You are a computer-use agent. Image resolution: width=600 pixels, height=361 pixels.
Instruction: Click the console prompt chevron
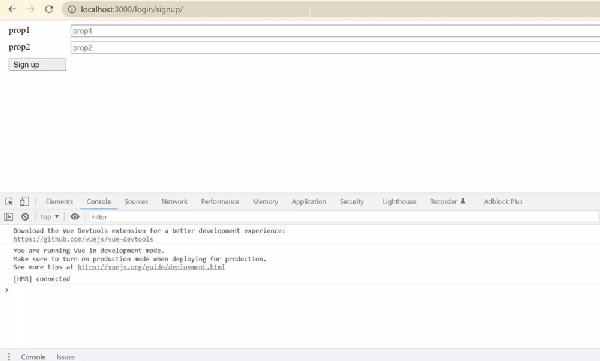coord(7,290)
